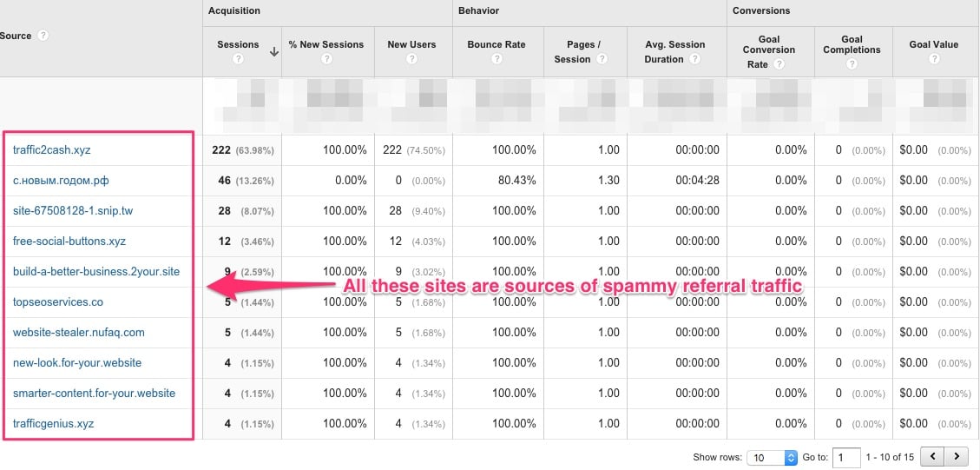Click the Go to page number field
This screenshot has height=470, width=980.
pyautogui.click(x=846, y=456)
